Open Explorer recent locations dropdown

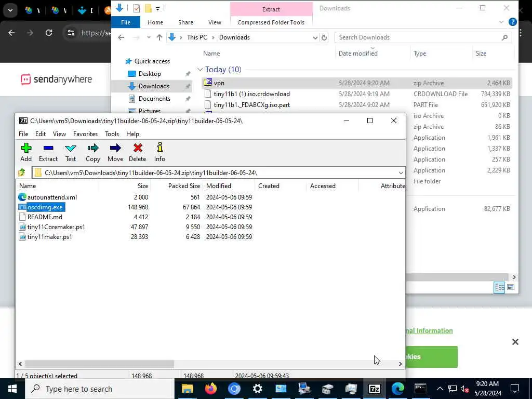click(149, 37)
